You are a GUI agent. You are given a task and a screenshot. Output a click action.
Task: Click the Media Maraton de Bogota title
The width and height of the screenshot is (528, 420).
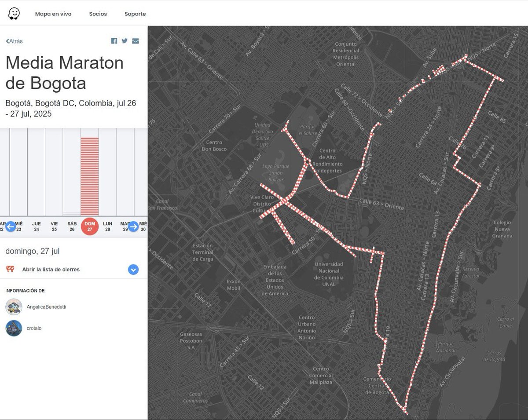click(x=64, y=73)
